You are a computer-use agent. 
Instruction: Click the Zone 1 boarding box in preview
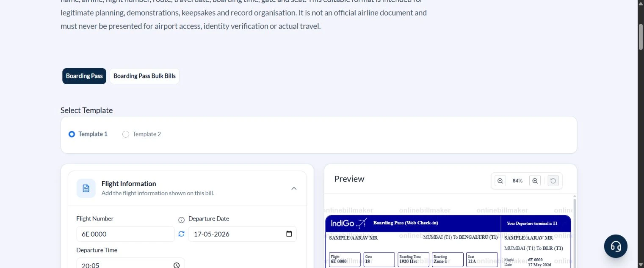point(448,260)
